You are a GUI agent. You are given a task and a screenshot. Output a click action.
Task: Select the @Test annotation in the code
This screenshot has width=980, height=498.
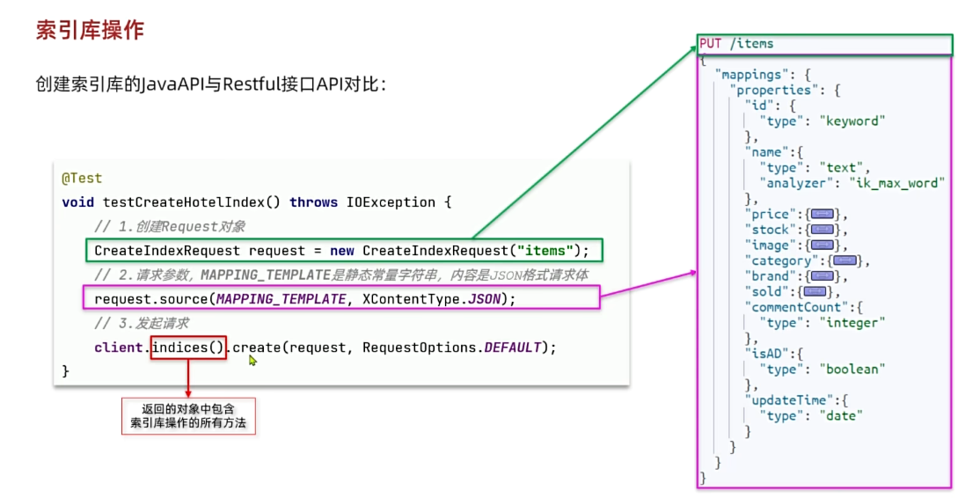(82, 178)
